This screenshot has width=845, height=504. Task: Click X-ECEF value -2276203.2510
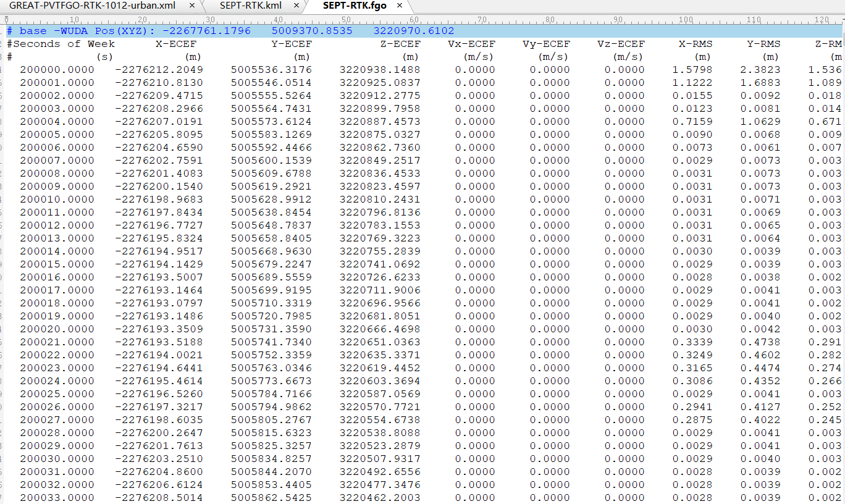click(x=159, y=459)
